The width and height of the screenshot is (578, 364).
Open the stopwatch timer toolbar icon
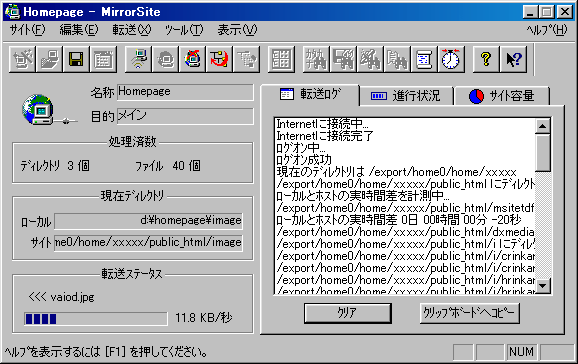pyautogui.click(x=451, y=59)
